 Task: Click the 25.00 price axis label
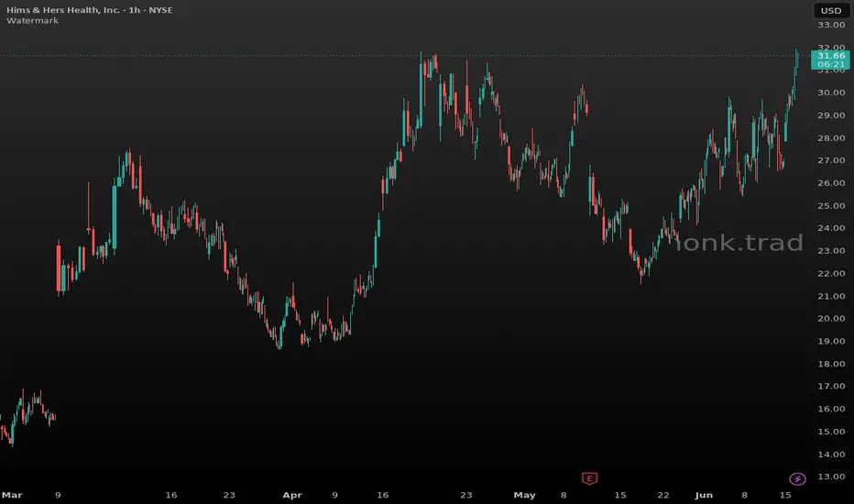[830, 206]
